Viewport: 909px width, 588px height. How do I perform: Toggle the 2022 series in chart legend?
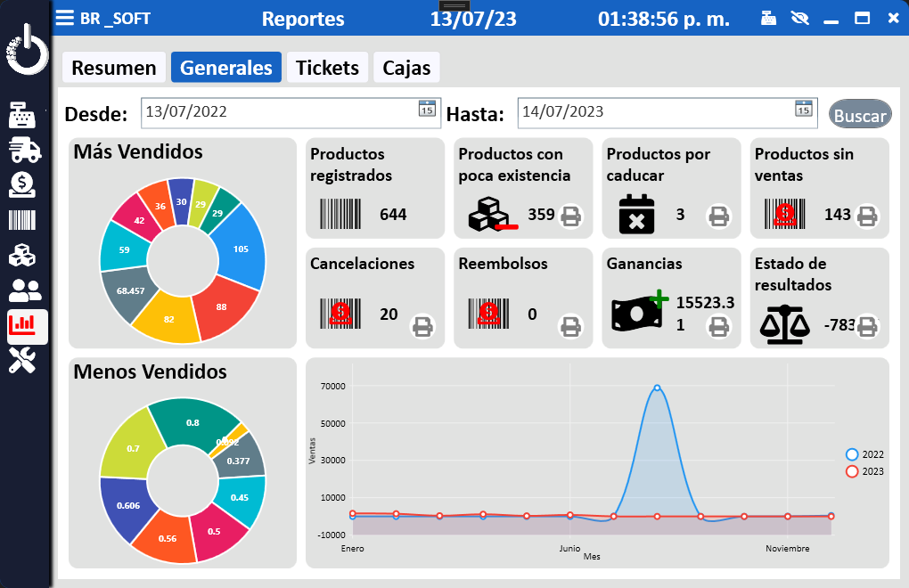click(x=852, y=454)
